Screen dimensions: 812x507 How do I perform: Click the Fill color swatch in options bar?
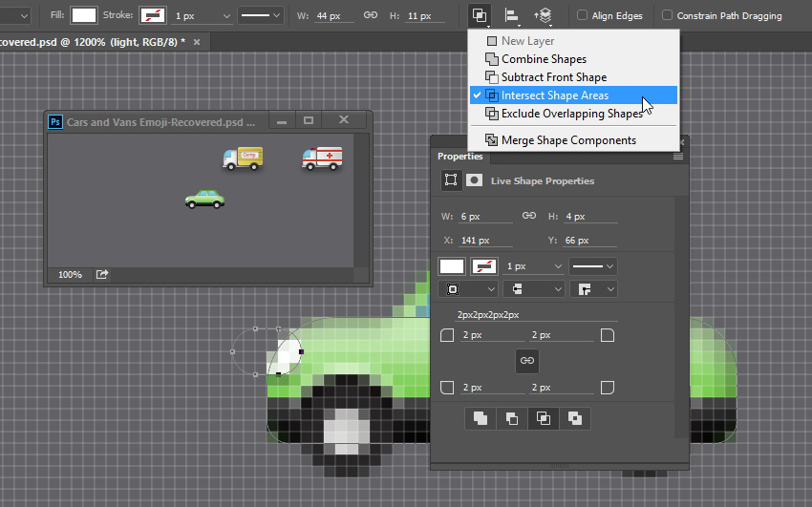(84, 15)
